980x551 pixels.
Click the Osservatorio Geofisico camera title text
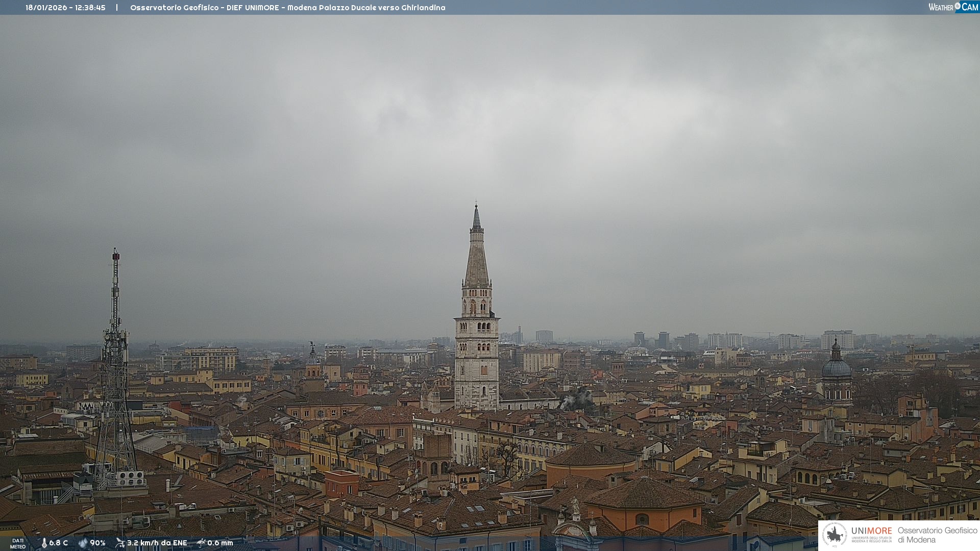[287, 8]
